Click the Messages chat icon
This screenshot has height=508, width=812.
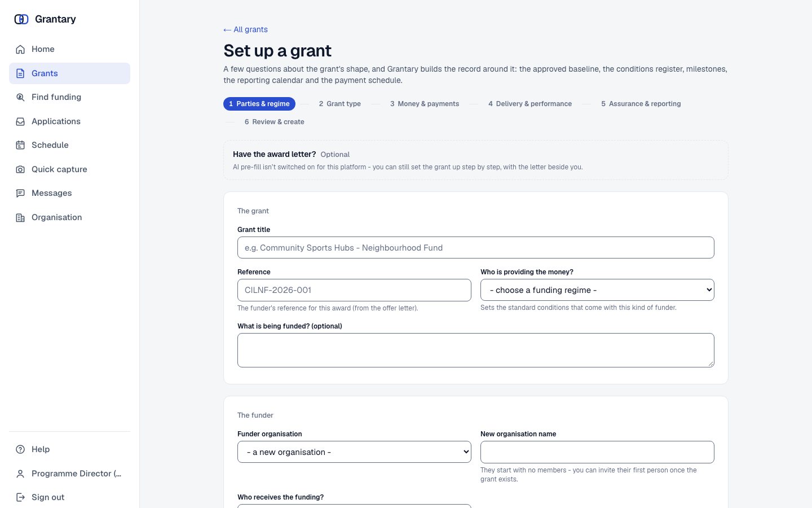point(20,193)
